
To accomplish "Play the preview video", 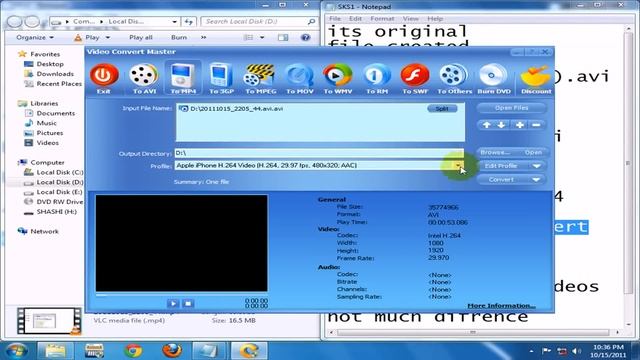I will (173, 303).
